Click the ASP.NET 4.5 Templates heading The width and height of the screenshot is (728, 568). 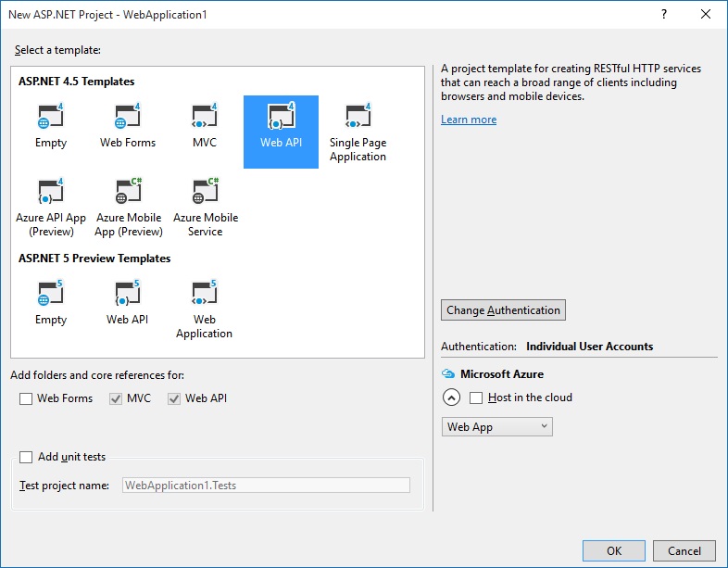[x=77, y=82]
